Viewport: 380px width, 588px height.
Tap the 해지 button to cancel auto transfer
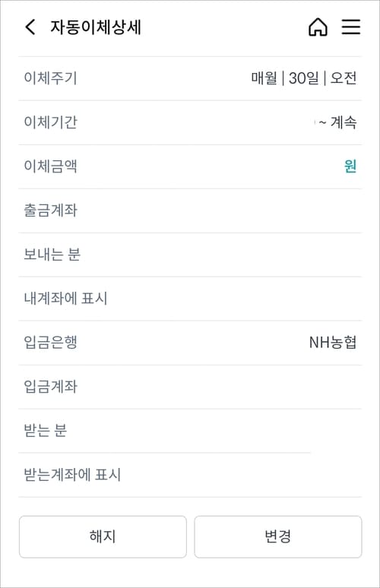pos(103,536)
